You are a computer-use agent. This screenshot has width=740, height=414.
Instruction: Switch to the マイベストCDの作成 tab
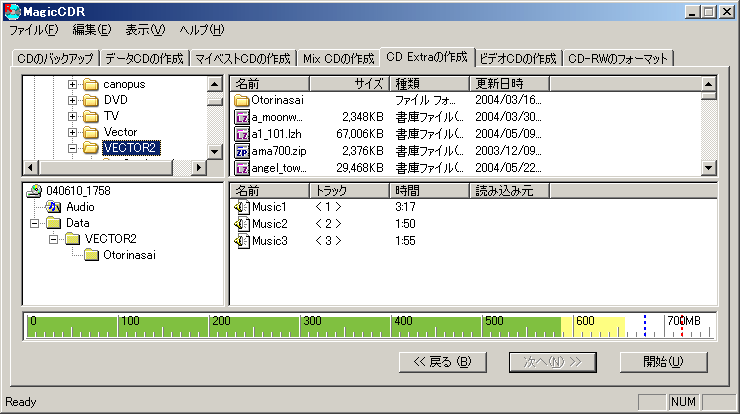tap(243, 59)
